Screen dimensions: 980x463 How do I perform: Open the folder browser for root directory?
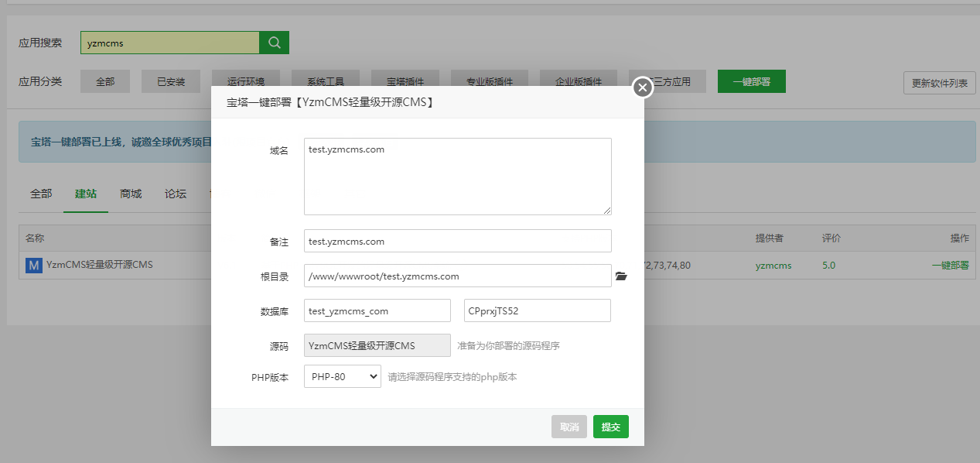[620, 276]
